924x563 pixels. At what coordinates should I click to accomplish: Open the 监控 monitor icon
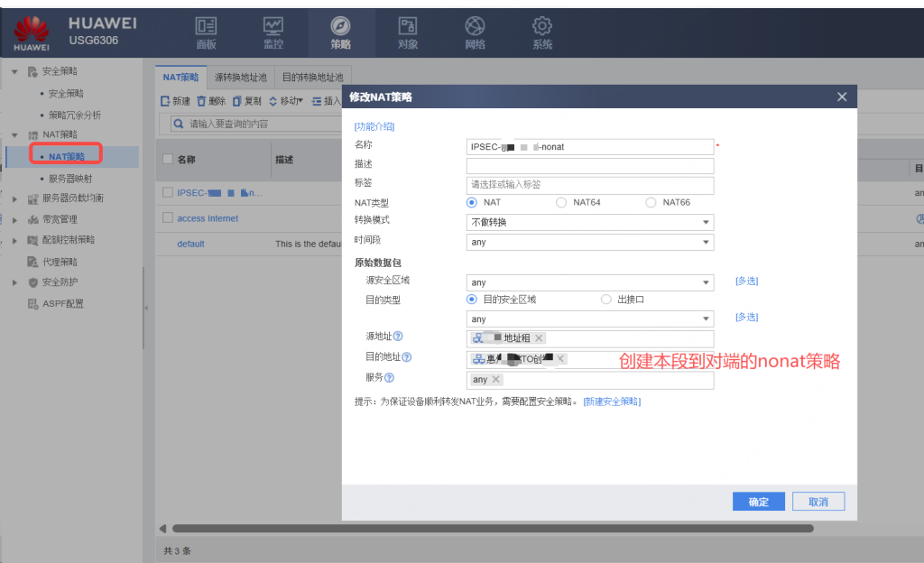(x=273, y=26)
